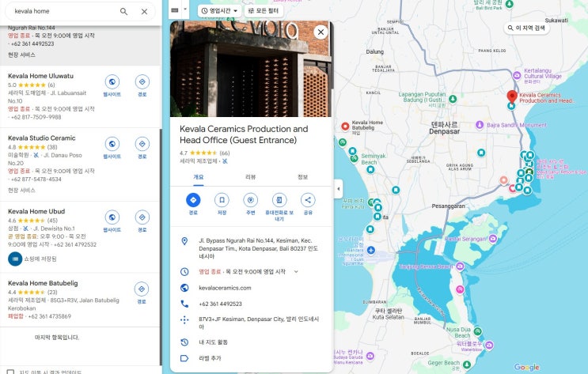Expand the business hours chevron
588x374 pixels.
[x=296, y=272]
